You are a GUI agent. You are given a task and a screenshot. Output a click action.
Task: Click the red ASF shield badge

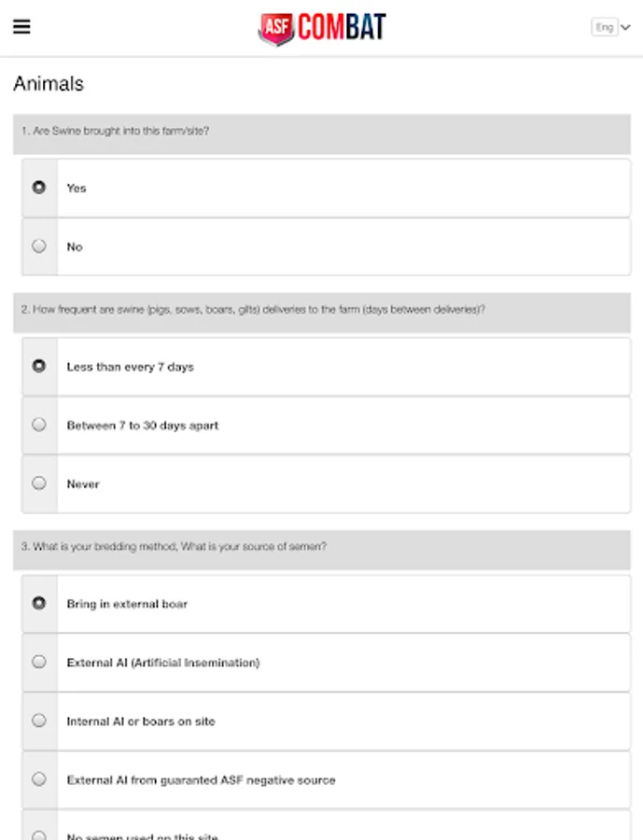pos(275,29)
